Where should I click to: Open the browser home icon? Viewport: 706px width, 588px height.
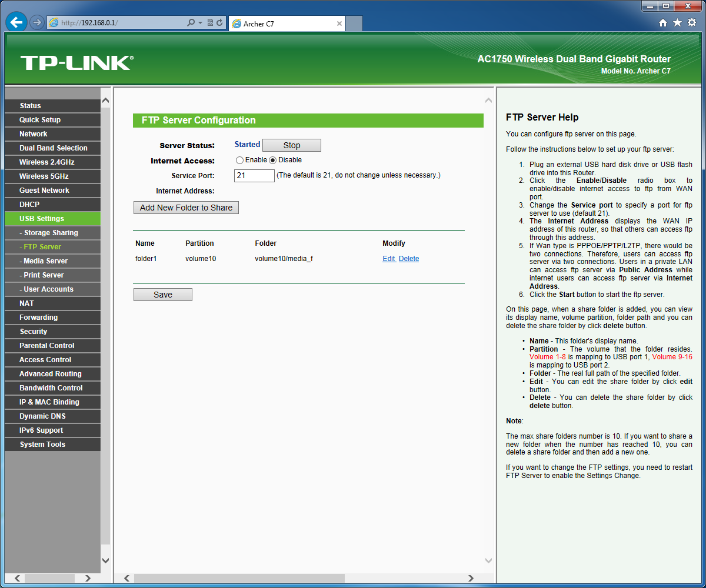(663, 23)
